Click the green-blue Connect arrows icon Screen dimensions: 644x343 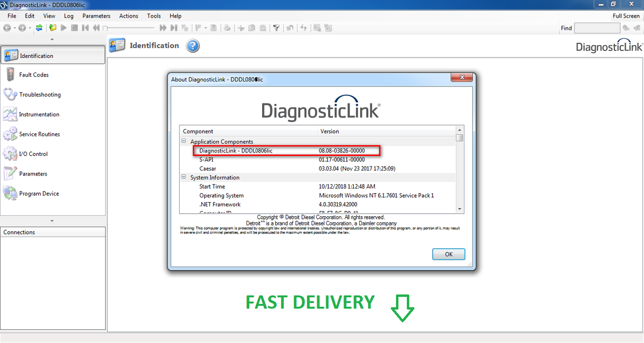coord(39,28)
